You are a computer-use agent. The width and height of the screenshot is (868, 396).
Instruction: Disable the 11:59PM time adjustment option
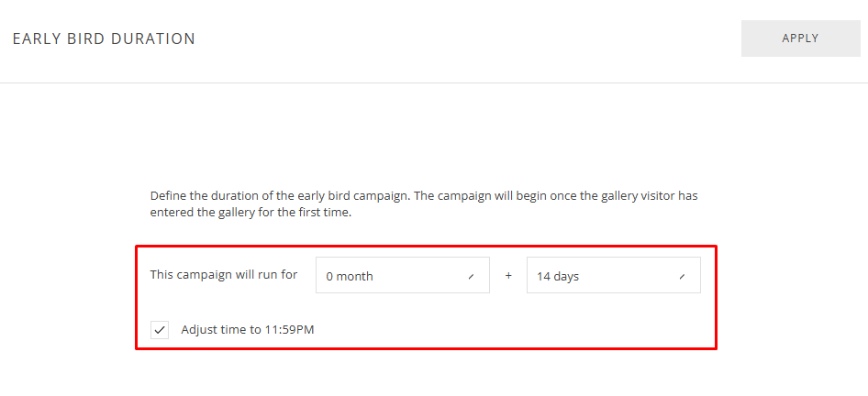click(161, 330)
